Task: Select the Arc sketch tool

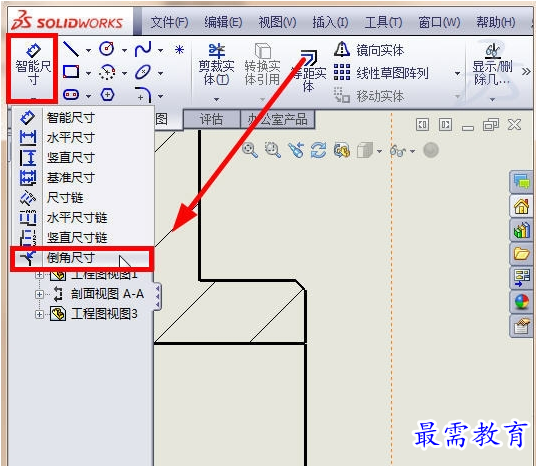Action: click(107, 72)
